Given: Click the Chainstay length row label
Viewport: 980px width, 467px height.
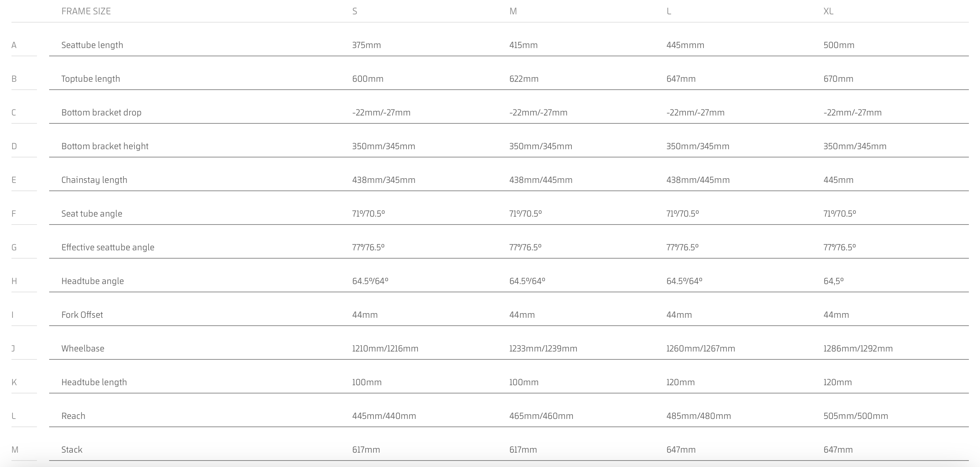Looking at the screenshot, I should [94, 180].
